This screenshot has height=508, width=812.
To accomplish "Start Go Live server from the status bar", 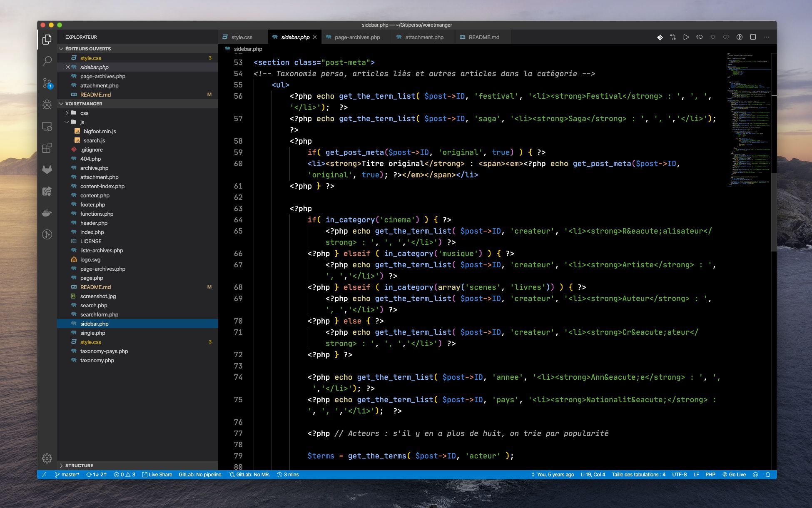I will [735, 475].
